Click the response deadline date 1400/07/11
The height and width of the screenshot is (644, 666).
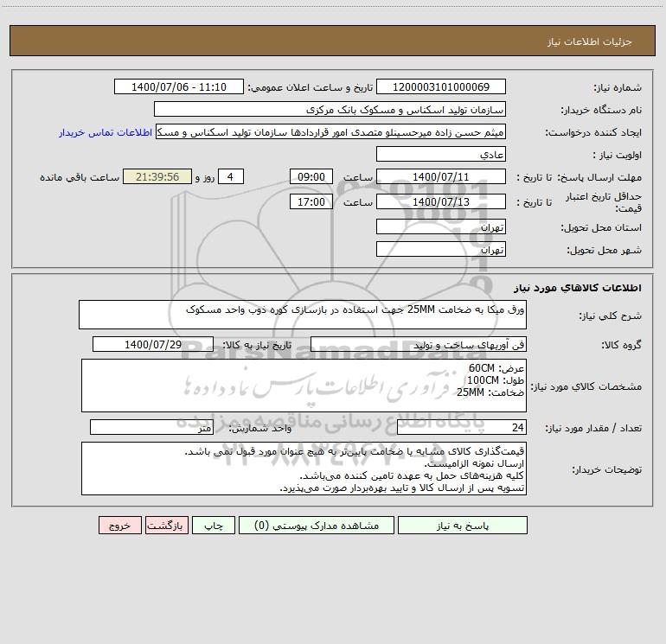click(x=441, y=176)
